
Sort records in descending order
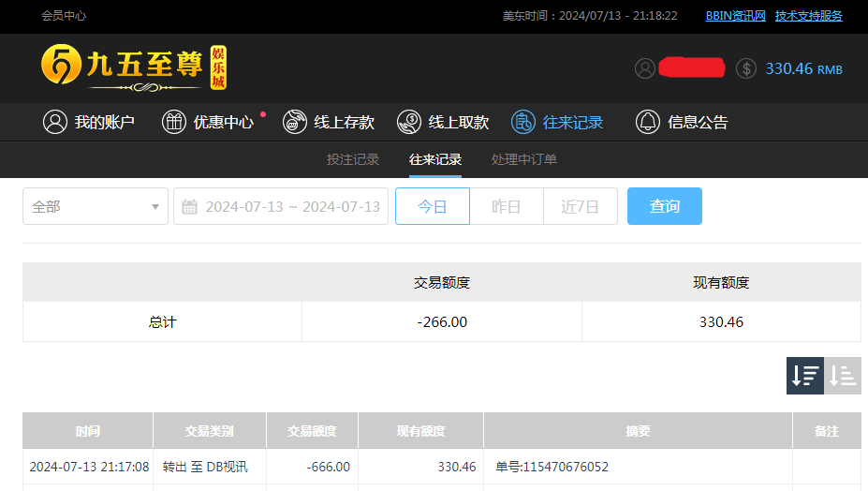pyautogui.click(x=804, y=376)
